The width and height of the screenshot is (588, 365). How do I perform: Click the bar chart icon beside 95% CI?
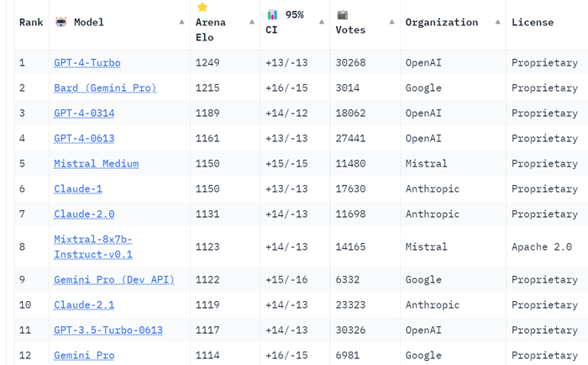273,15
